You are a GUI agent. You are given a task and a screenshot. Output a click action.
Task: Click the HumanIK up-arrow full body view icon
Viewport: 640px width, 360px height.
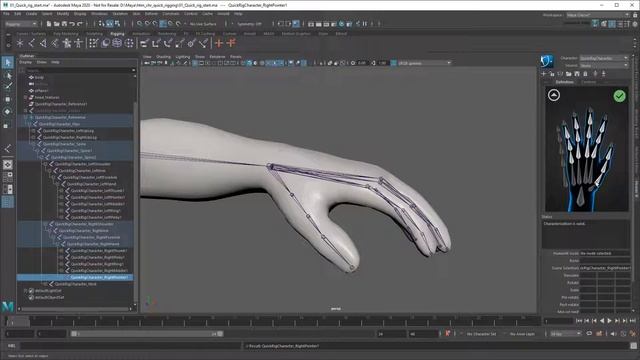(553, 95)
